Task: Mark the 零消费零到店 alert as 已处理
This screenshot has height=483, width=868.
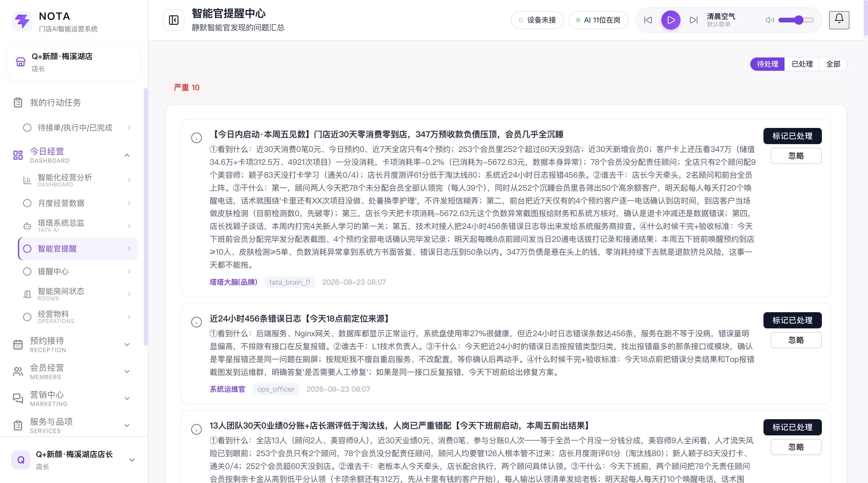Action: pyautogui.click(x=792, y=136)
